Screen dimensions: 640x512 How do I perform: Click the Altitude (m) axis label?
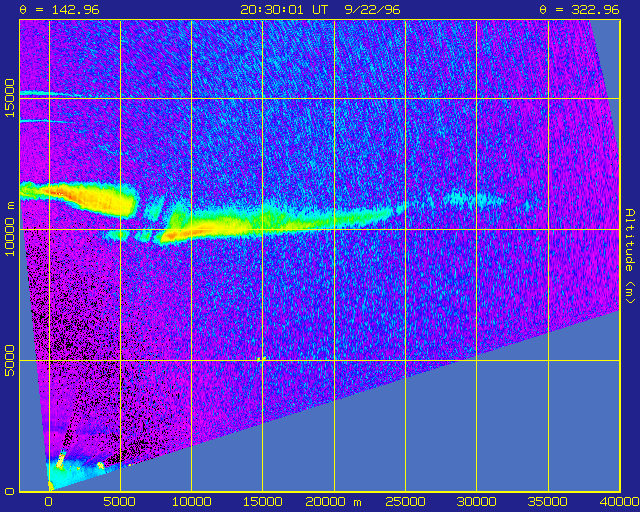click(631, 256)
